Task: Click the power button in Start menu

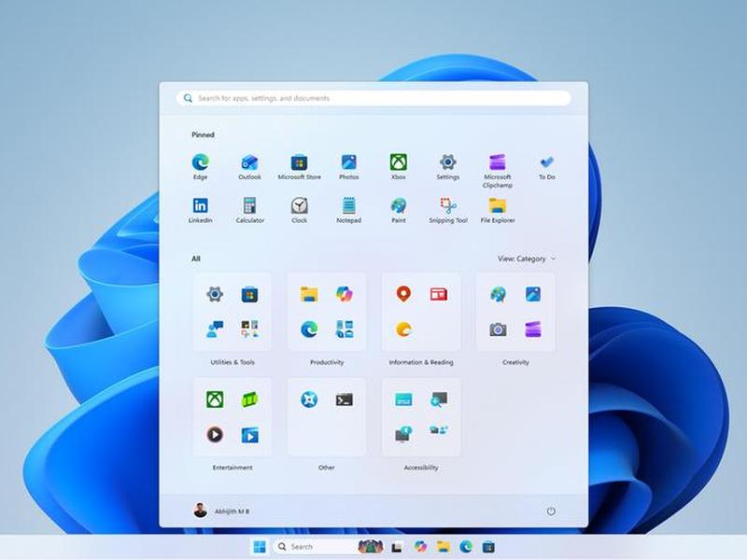Action: point(551,511)
